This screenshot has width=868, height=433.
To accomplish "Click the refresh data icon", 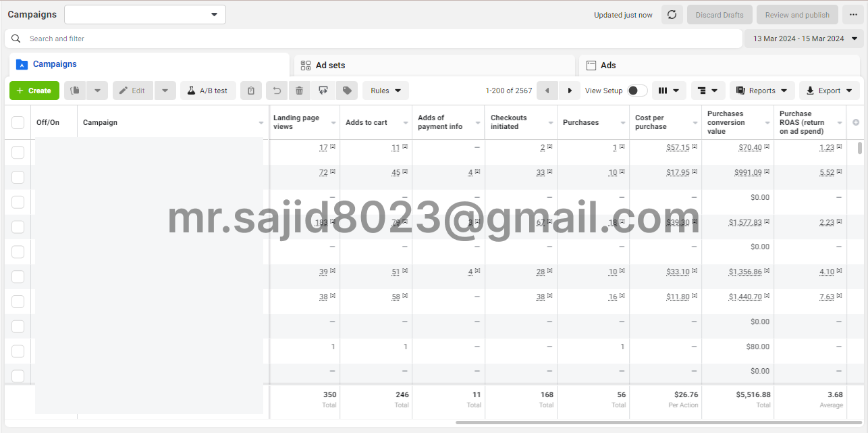I will coord(672,15).
